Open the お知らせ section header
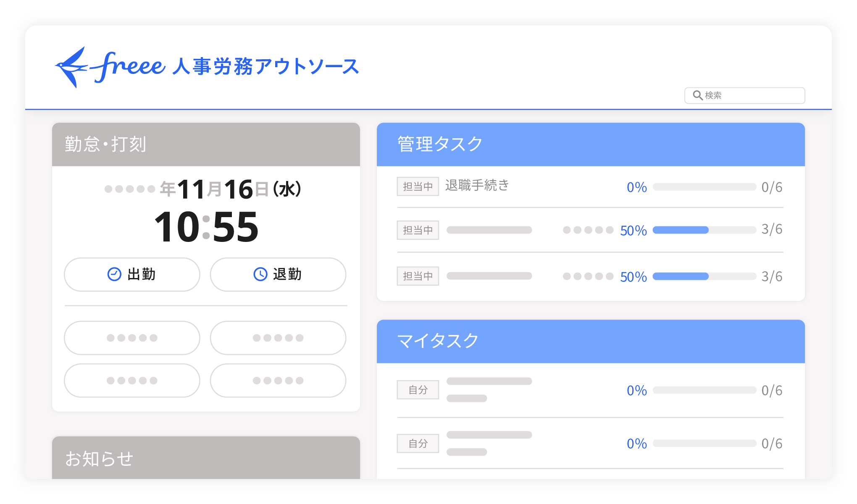The image size is (857, 504). click(206, 458)
